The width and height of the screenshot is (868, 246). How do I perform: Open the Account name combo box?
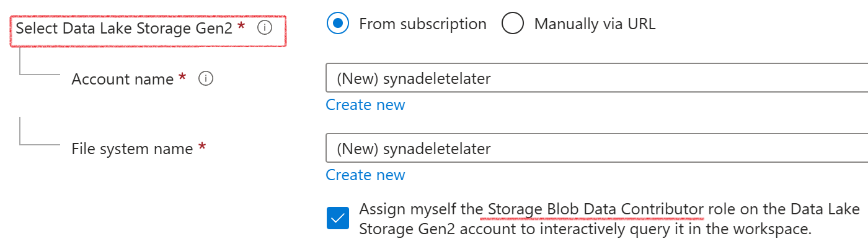point(596,78)
